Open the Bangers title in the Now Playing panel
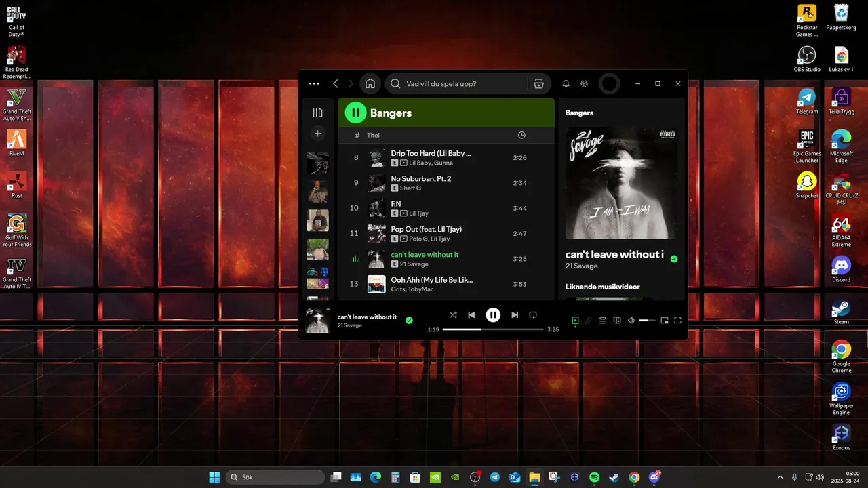868x488 pixels. click(x=579, y=113)
